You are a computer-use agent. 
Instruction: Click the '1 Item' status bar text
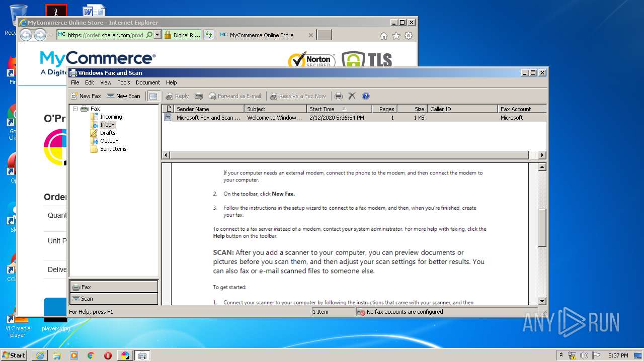coord(320,312)
